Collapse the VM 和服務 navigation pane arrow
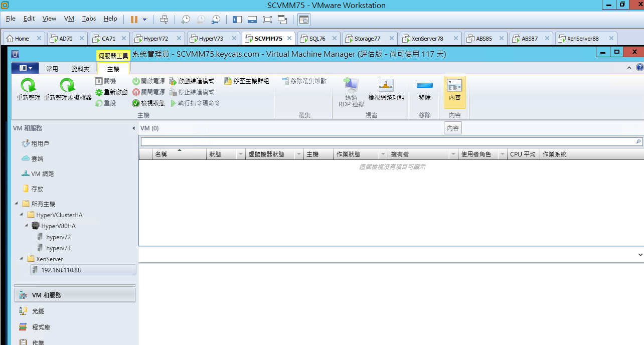The width and height of the screenshot is (644, 345). 133,128
